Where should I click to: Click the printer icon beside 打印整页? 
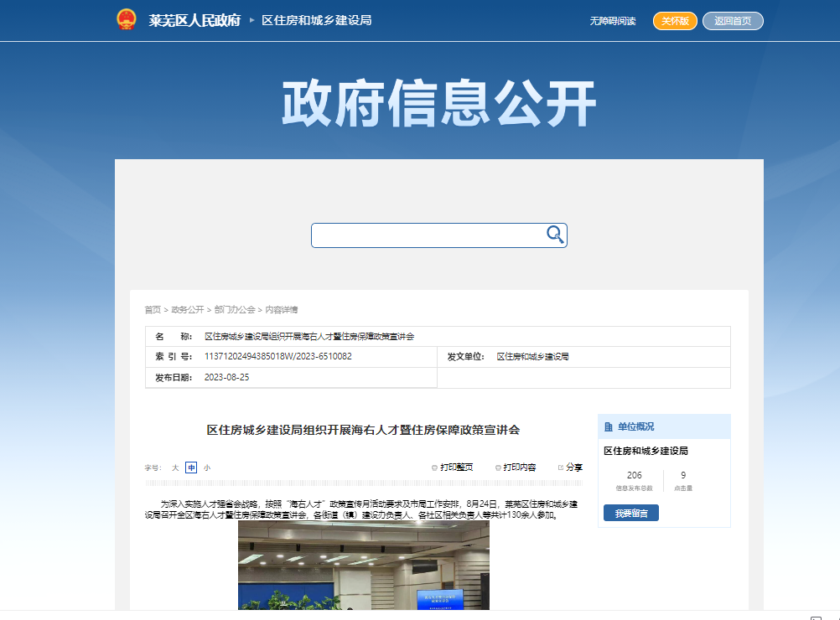[434, 468]
